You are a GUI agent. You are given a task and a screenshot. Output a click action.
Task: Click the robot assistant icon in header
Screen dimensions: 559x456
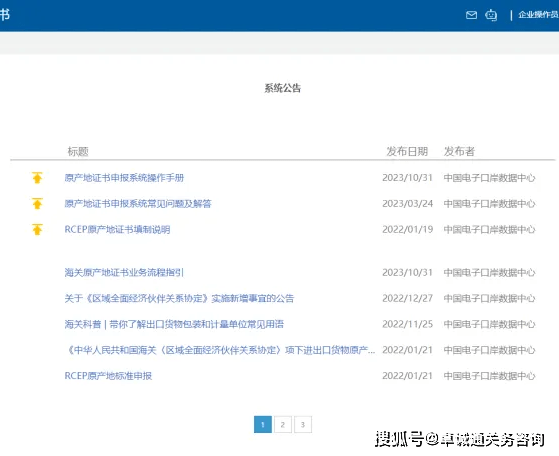491,15
